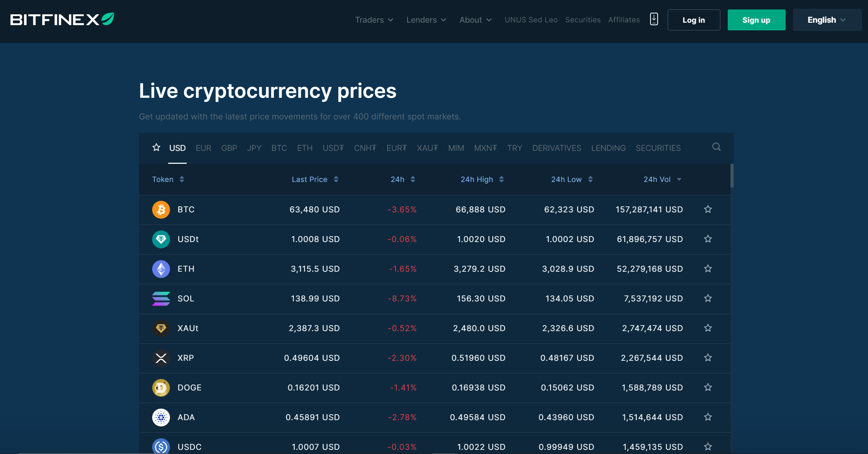Favorite DOGE with its star

click(x=708, y=387)
